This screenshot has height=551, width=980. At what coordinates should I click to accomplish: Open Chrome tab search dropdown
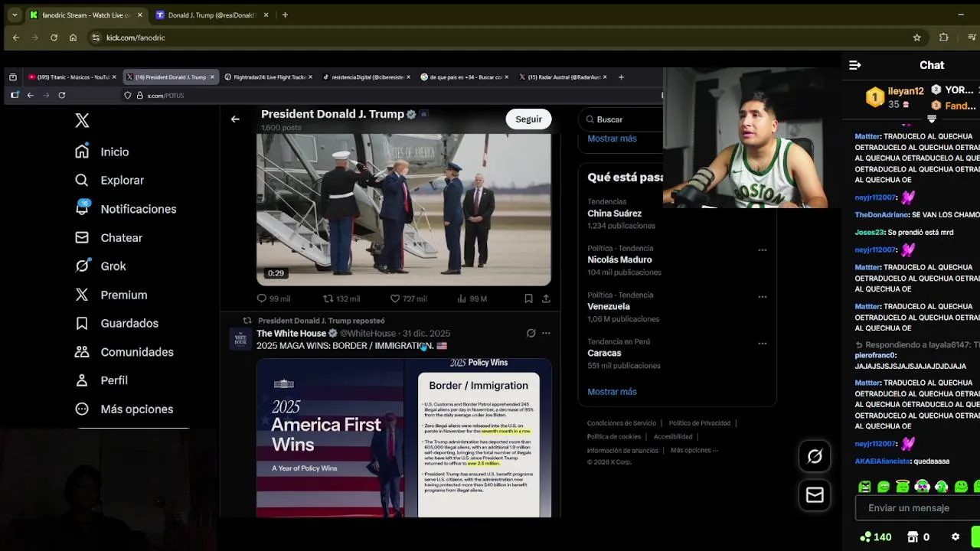tap(14, 15)
